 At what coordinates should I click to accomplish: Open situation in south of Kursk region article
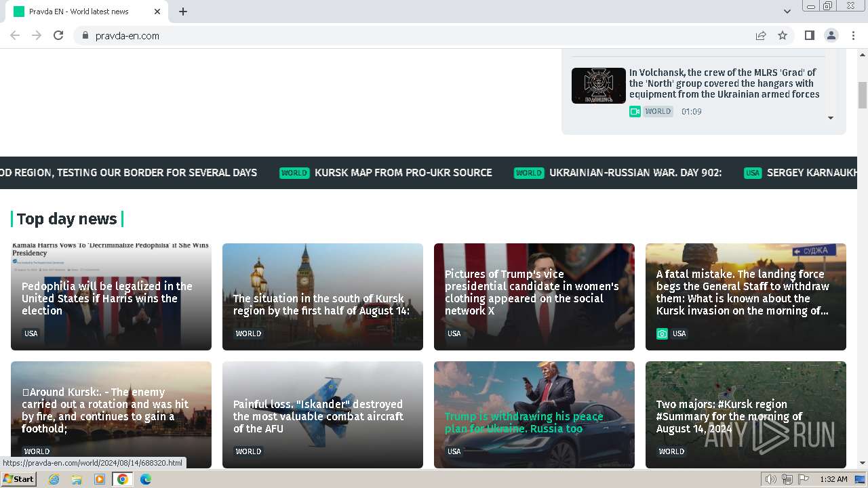(323, 297)
